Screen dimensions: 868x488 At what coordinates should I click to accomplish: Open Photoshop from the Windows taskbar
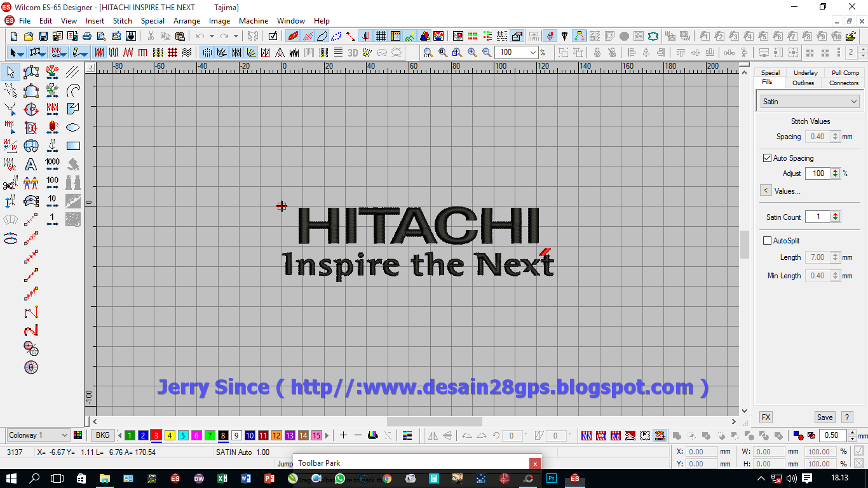552,478
